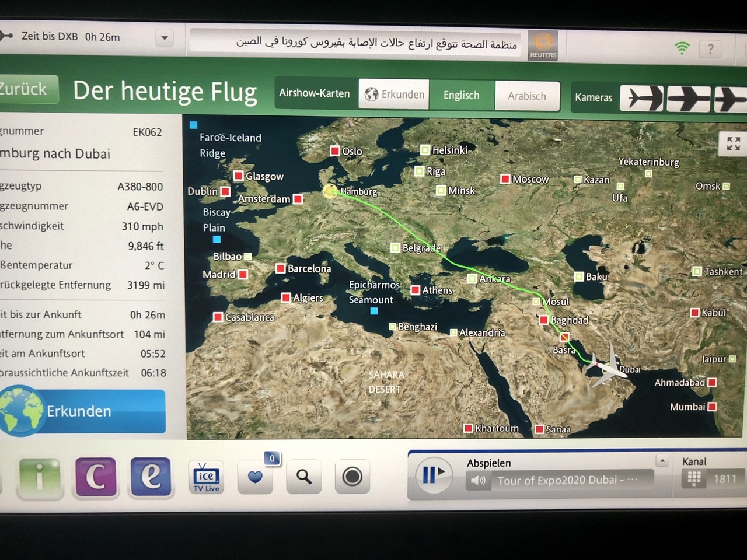Open favorites heart playlist icon
The image size is (747, 560).
click(x=256, y=476)
